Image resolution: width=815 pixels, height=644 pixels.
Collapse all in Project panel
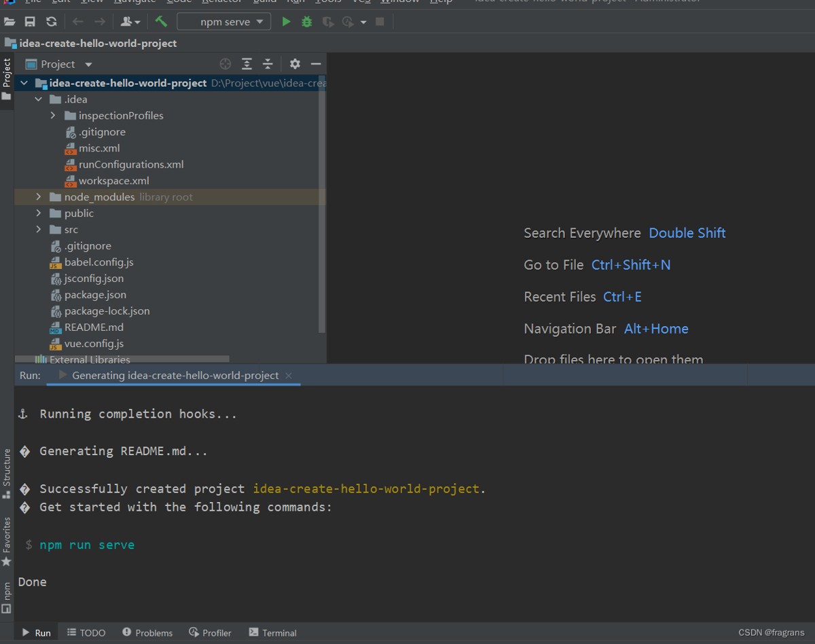point(268,64)
